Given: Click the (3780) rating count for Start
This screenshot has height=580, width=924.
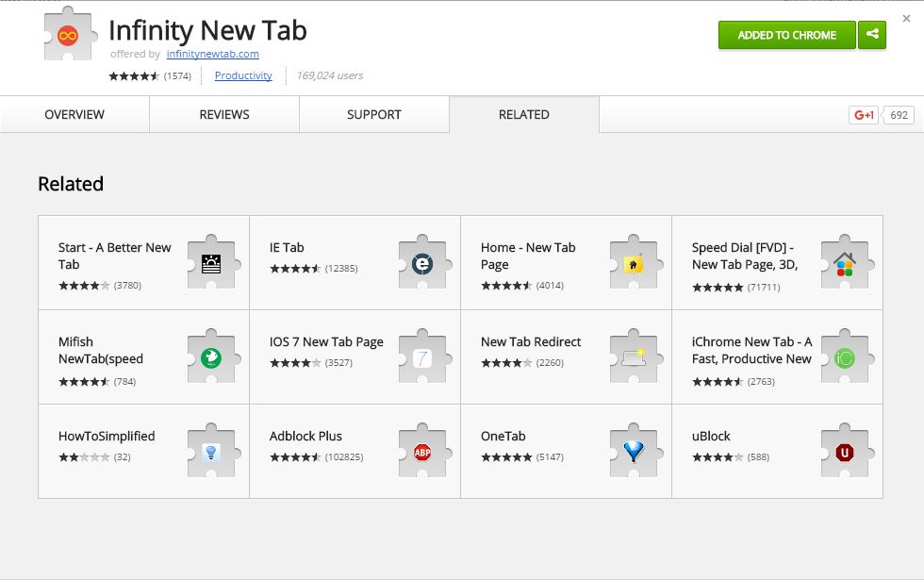Looking at the screenshot, I should pos(127,285).
